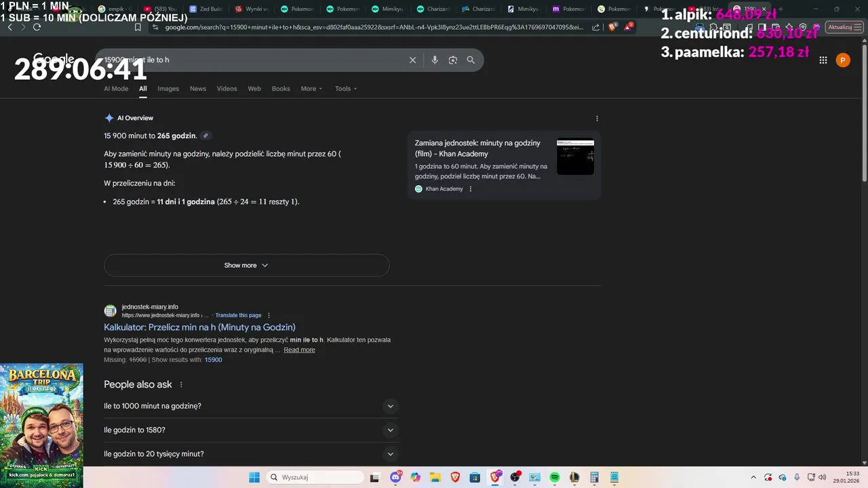
Task: Open Spotify from taskbar
Action: point(554,477)
